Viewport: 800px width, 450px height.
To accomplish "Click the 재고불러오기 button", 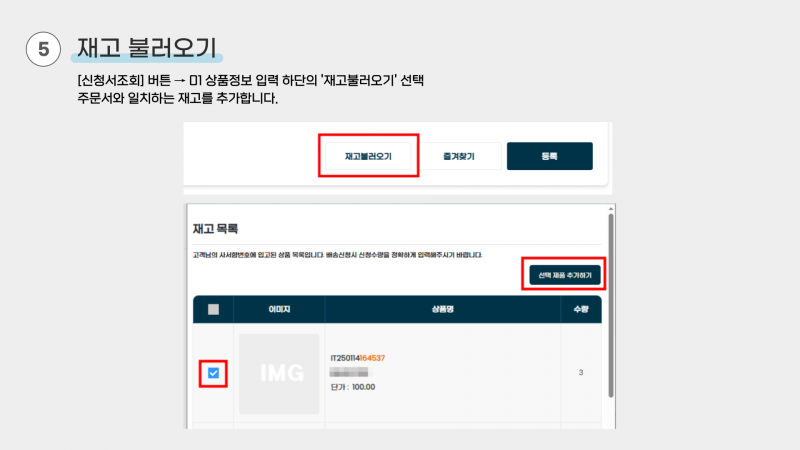I will 368,156.
